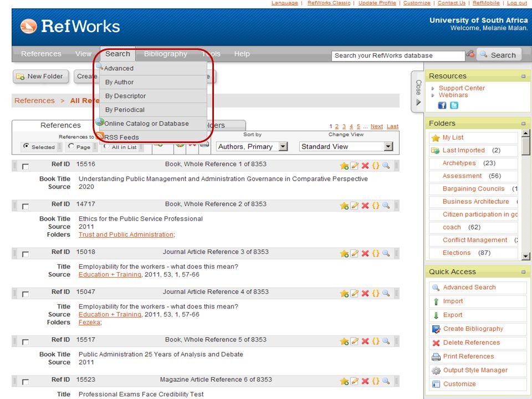The width and height of the screenshot is (532, 399).
Task: Tick the checkbox for Ref ID 15047
Action: (x=25, y=294)
